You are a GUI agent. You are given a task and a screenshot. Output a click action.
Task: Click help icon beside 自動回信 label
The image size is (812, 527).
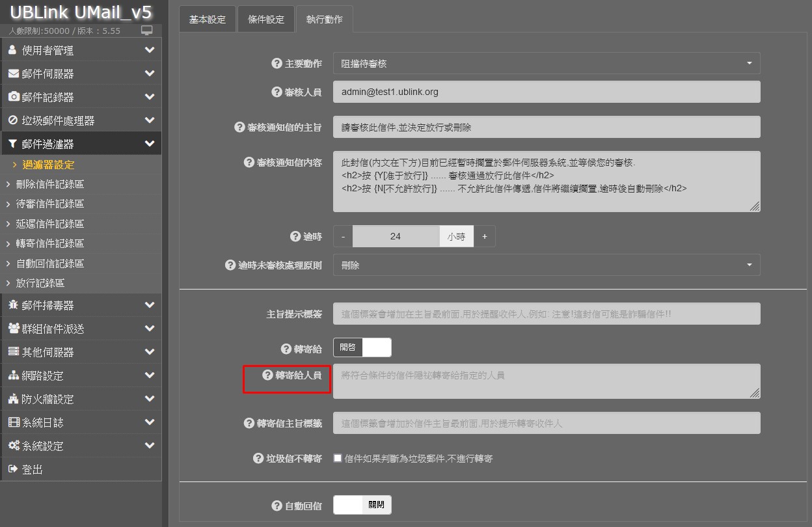pos(277,506)
